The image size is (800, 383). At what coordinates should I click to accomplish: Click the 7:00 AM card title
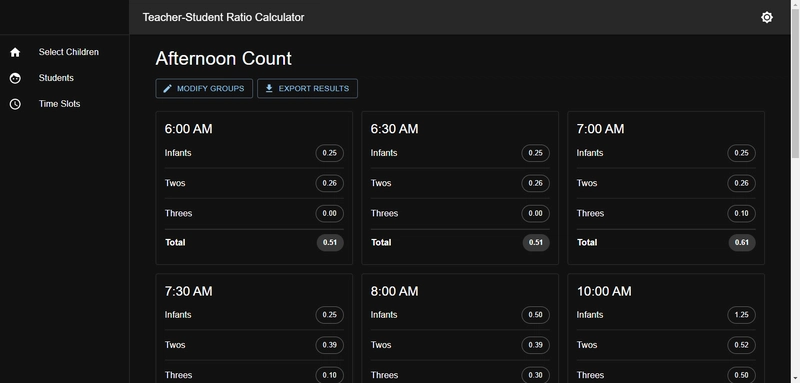click(x=601, y=129)
